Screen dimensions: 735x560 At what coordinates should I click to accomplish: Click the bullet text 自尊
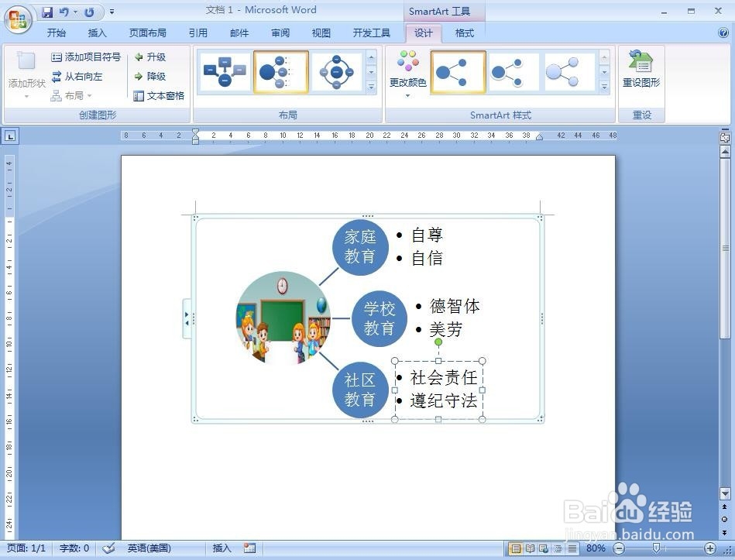pyautogui.click(x=427, y=235)
